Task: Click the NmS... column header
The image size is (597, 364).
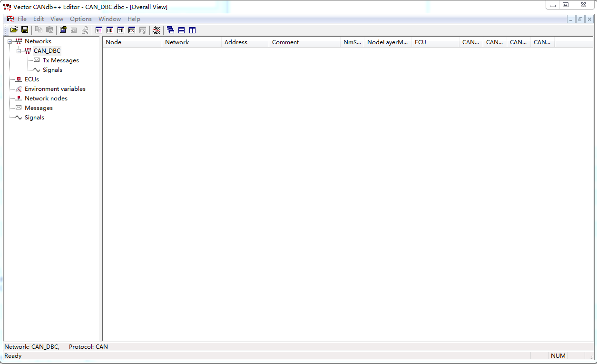Action: click(x=352, y=42)
